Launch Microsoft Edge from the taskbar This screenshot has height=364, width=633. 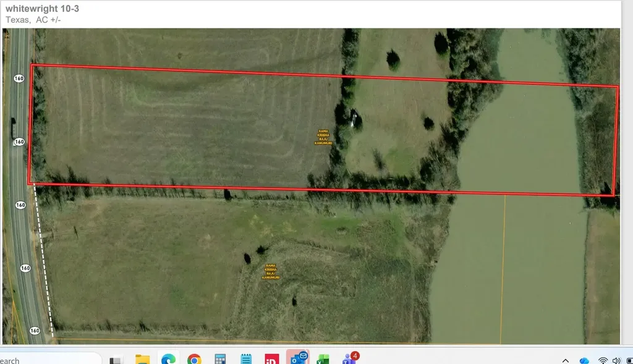(168, 359)
